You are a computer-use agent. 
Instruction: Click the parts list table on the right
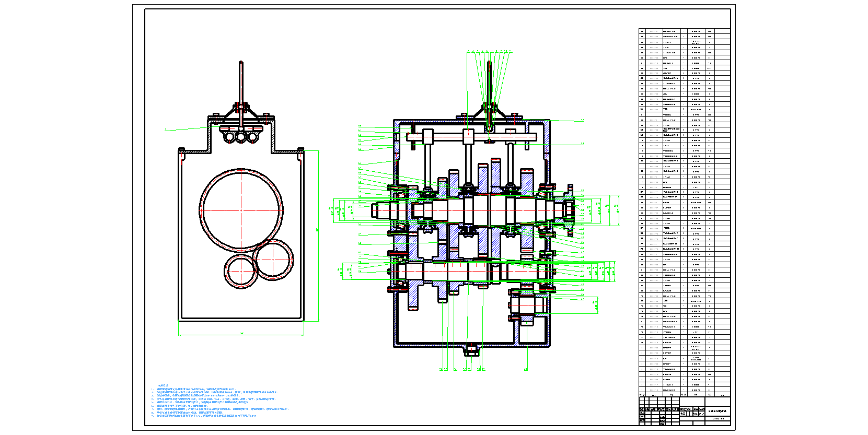point(684,209)
